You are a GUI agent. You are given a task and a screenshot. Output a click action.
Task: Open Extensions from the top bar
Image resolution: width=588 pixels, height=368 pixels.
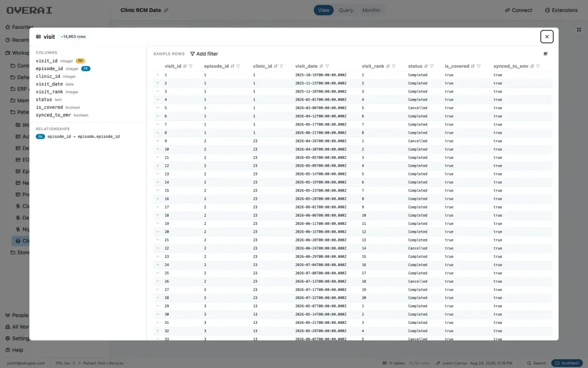(x=562, y=10)
